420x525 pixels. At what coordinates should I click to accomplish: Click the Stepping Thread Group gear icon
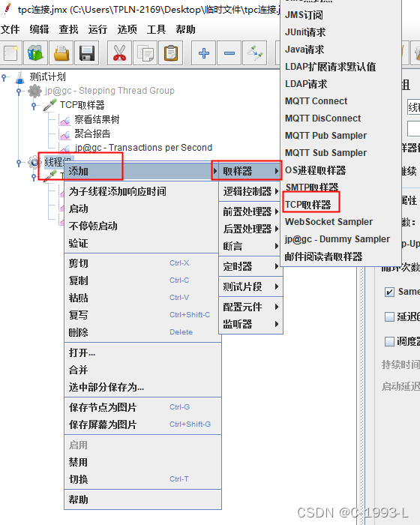34,91
